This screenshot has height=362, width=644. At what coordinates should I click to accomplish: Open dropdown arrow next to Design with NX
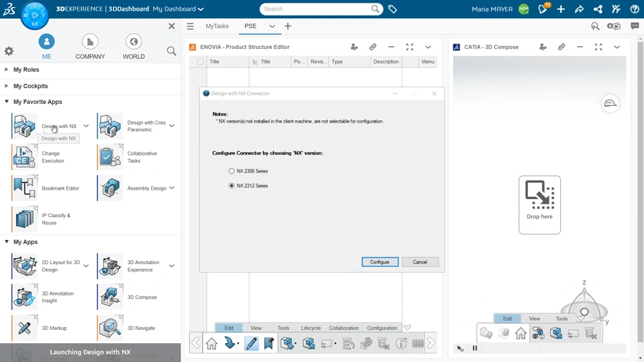pyautogui.click(x=86, y=126)
